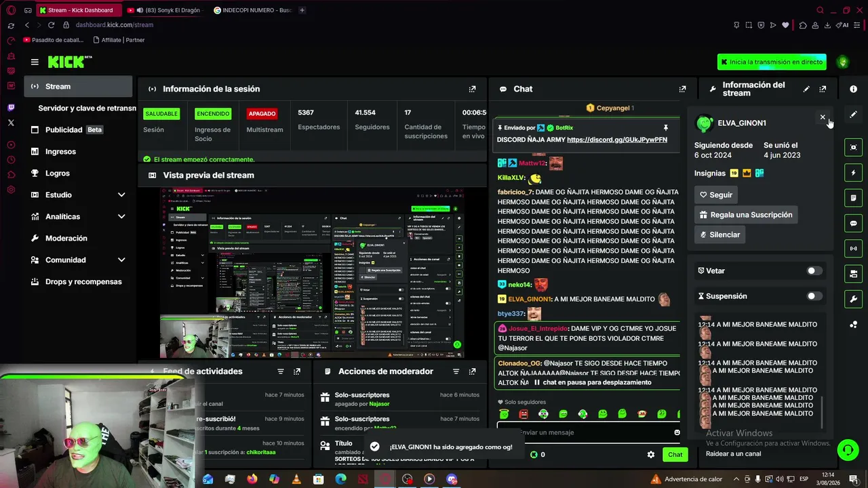Open the Discord ÑAJA ARMY link
The width and height of the screenshot is (868, 488).
click(x=617, y=140)
